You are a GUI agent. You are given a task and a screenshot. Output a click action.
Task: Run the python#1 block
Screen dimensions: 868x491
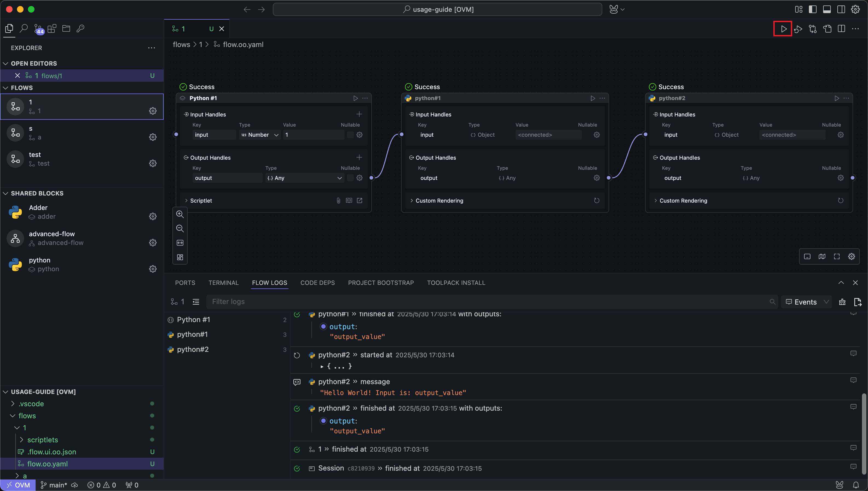click(593, 98)
